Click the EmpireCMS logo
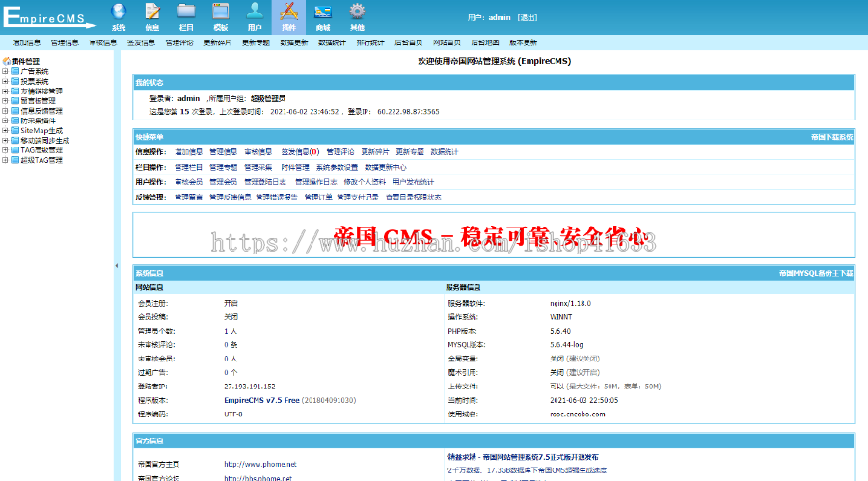 pos(49,16)
